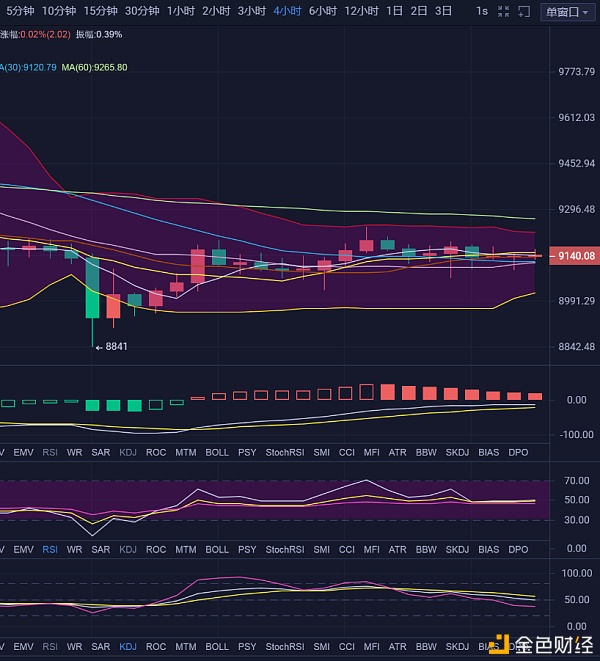Select EMV in the bottom KDJ indicator row
This screenshot has width=600, height=661.
(23, 646)
